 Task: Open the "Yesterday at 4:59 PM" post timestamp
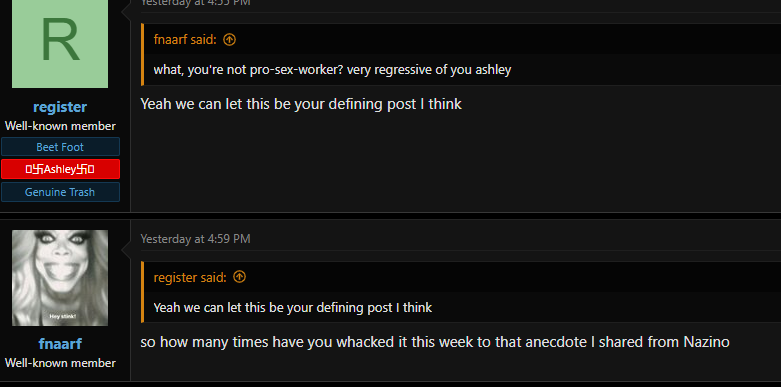(x=195, y=239)
